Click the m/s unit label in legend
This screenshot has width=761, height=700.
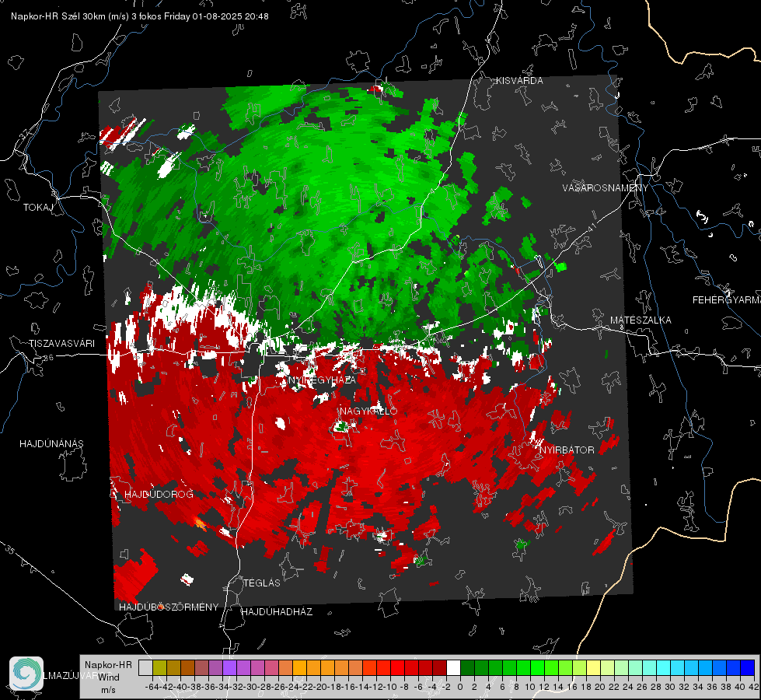click(x=108, y=690)
